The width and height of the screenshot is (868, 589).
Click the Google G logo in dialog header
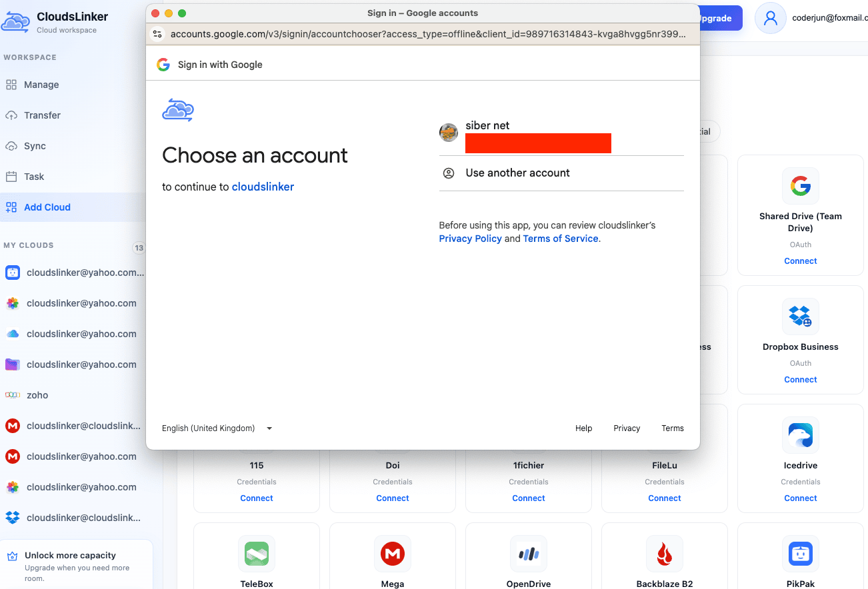[x=163, y=65]
